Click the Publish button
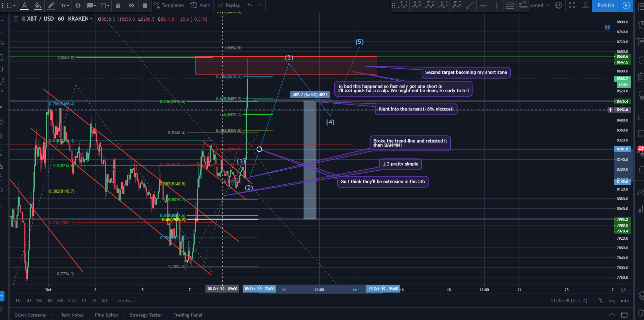The width and height of the screenshot is (644, 320). pos(606,5)
